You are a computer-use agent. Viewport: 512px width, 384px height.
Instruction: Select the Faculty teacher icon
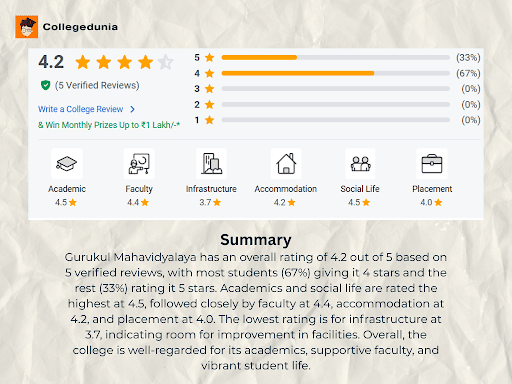(x=139, y=163)
